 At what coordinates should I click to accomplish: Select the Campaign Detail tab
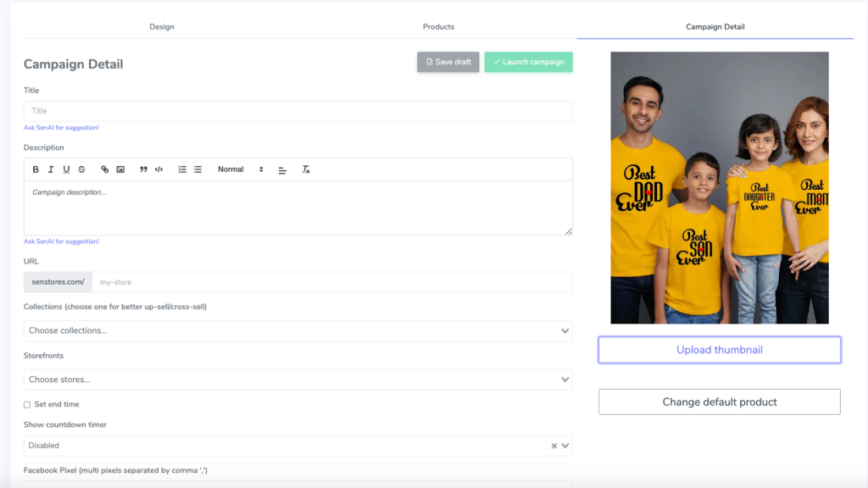[x=715, y=26]
